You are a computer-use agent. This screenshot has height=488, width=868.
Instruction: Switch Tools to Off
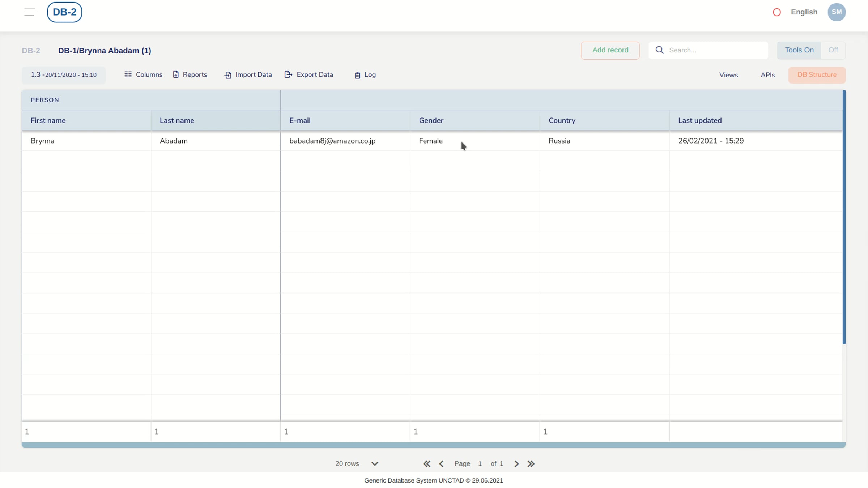[833, 50]
